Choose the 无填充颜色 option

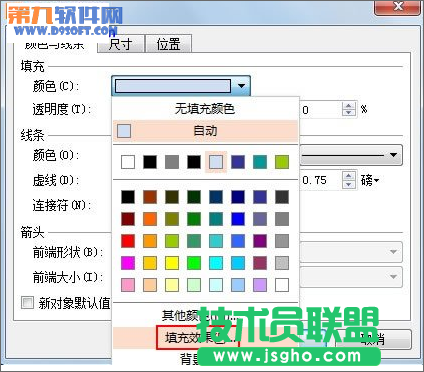[x=205, y=109]
